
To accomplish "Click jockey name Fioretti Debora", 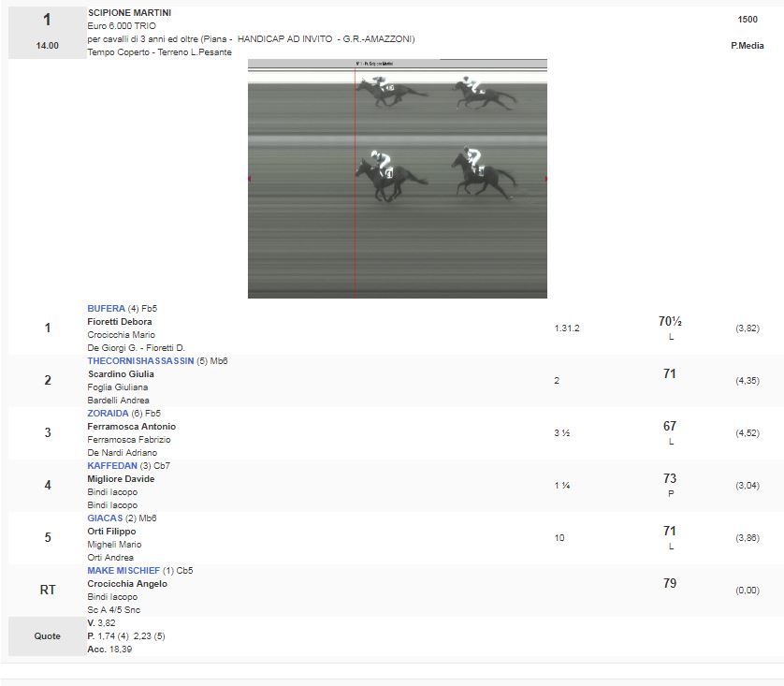I will [x=120, y=322].
